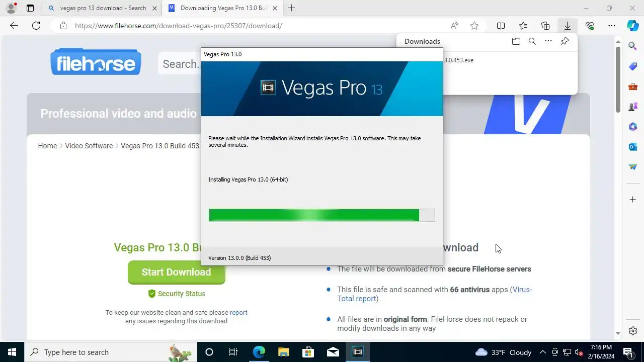Open more options in Downloads panel
The height and width of the screenshot is (362, 644).
pos(548,41)
